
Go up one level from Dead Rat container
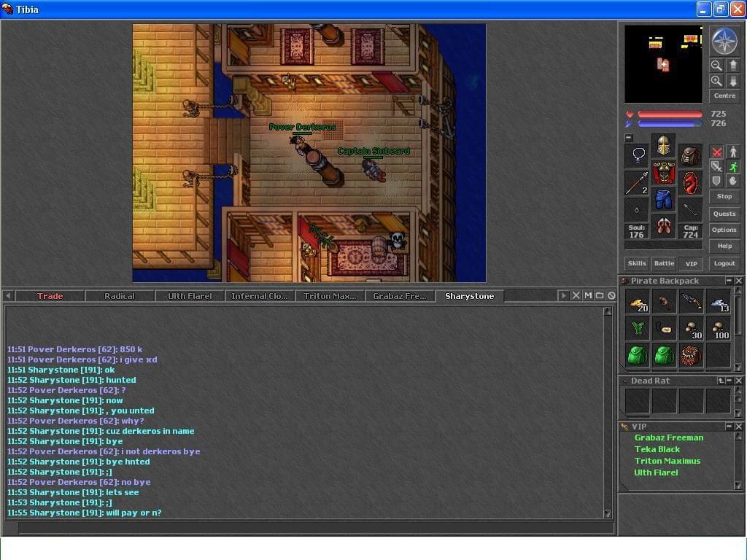tap(721, 381)
